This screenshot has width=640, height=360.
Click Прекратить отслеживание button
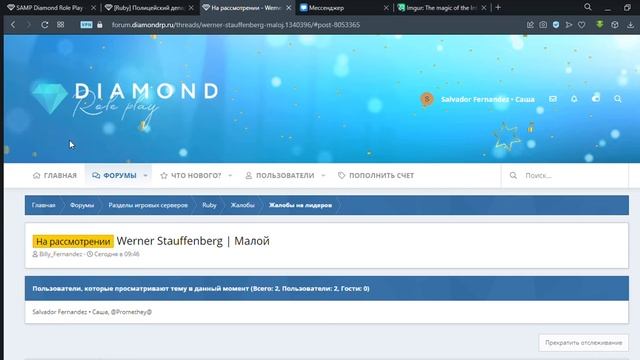[584, 343]
